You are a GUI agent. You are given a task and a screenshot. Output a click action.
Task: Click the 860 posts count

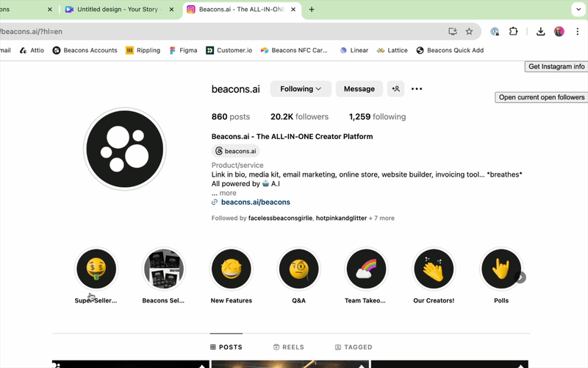231,117
